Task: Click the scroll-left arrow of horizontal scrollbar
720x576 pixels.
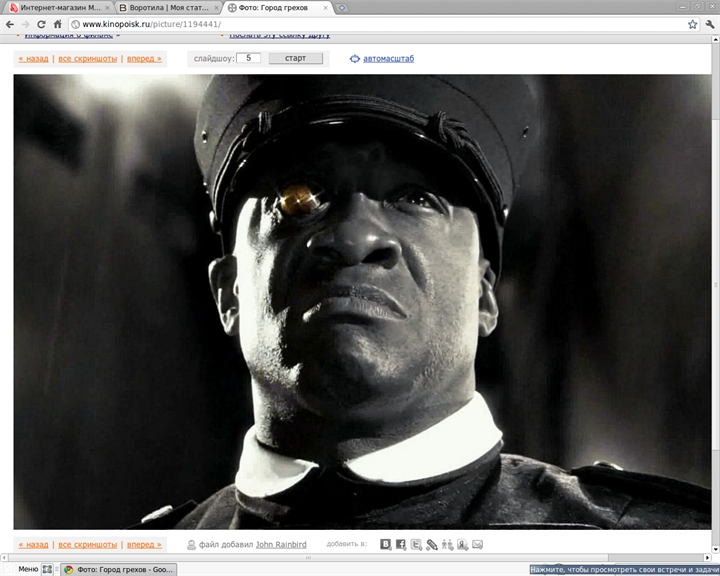Action: point(4,558)
